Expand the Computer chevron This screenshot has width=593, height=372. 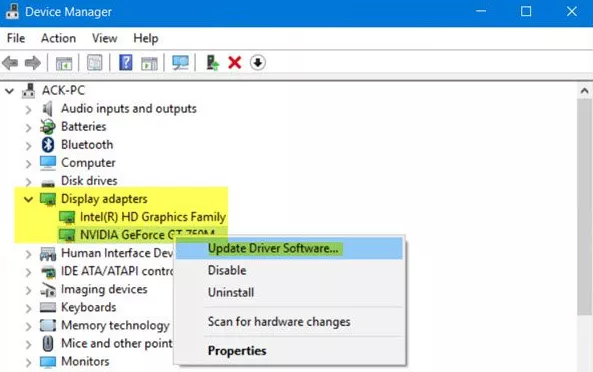point(28,163)
